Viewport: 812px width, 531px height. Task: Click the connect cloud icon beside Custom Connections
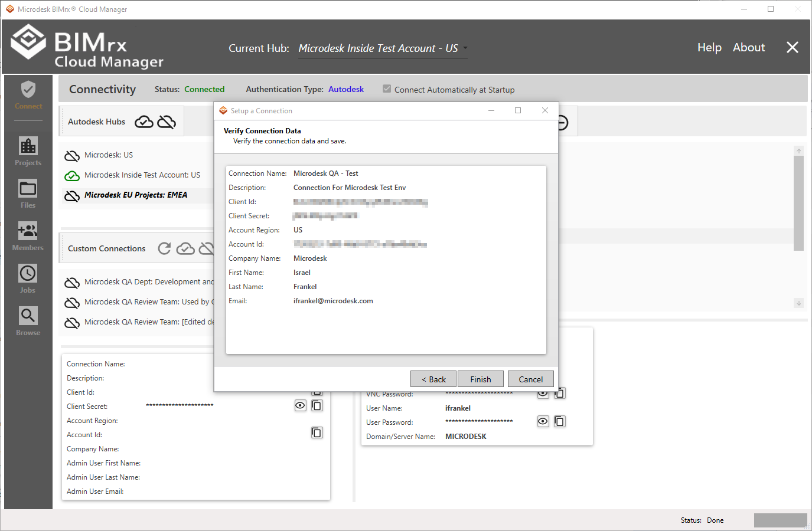point(185,248)
